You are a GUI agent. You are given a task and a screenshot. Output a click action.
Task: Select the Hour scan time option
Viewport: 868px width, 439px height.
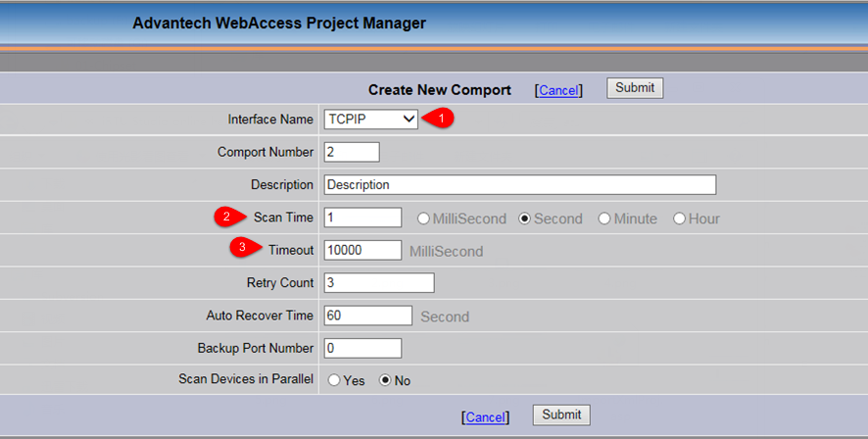tap(679, 219)
